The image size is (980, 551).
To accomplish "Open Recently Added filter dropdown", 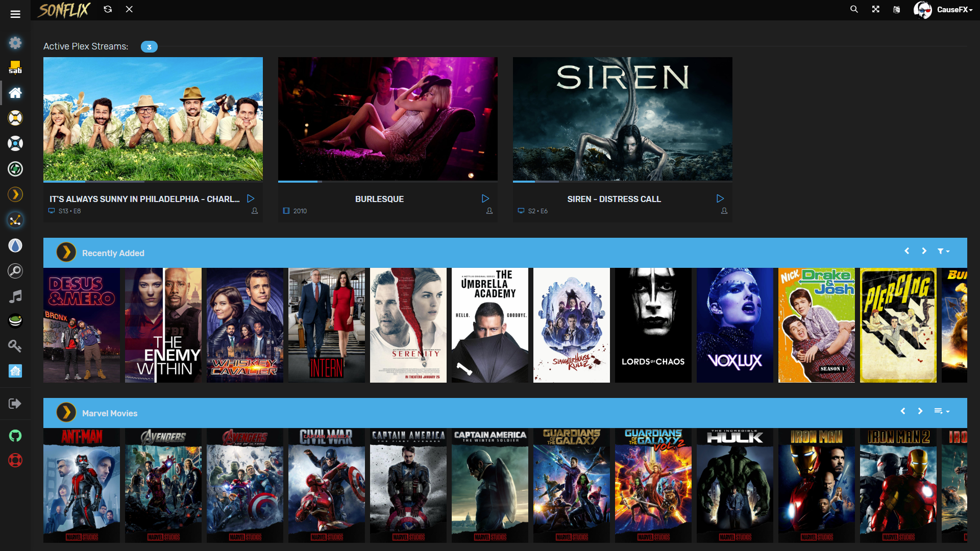I will tap(943, 251).
